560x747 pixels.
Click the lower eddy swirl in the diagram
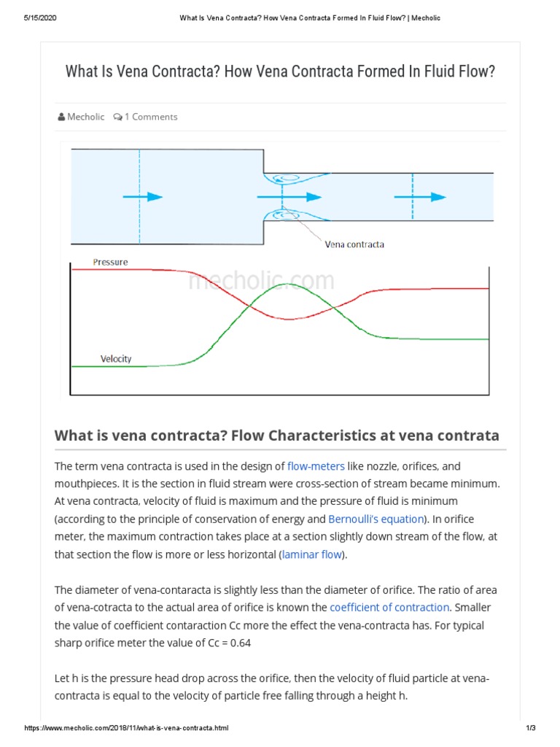coord(286,214)
